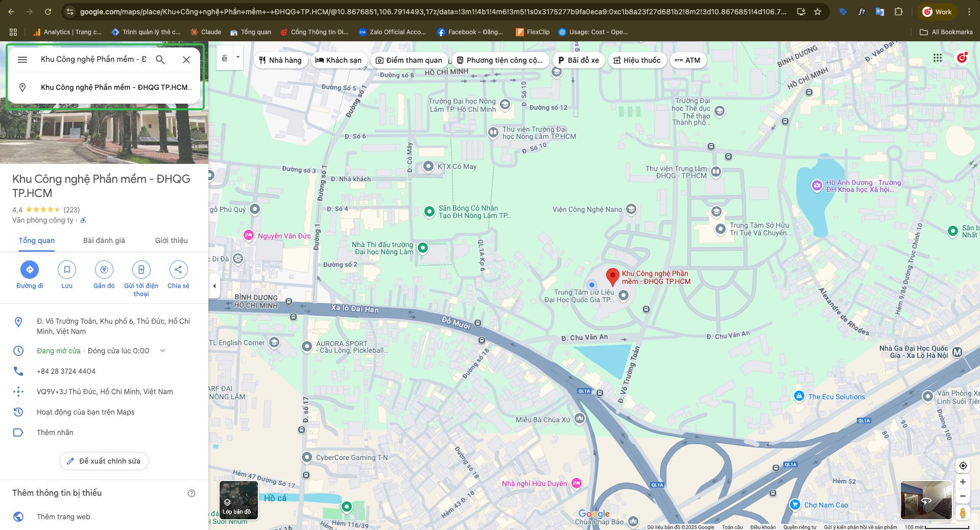Open the Google apps grid icon
This screenshot has width=980, height=530.
click(x=937, y=58)
